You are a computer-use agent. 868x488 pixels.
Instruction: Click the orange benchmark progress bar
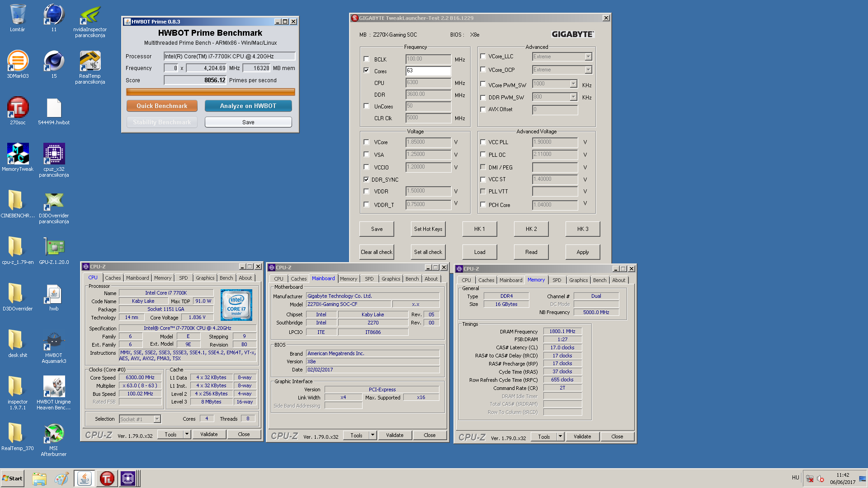[x=211, y=92]
